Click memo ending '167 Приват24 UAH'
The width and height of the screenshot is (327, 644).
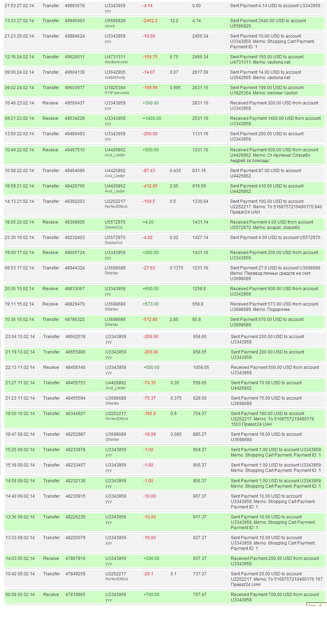click(277, 579)
